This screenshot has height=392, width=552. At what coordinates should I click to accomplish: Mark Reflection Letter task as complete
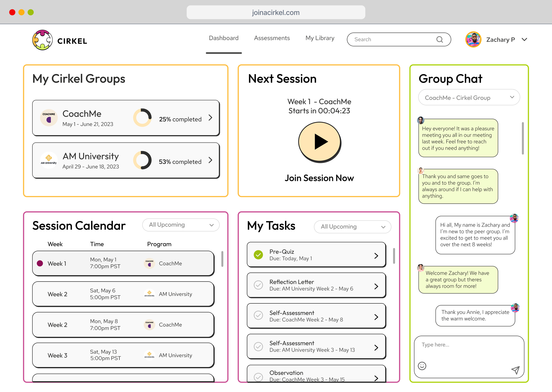[x=258, y=285]
